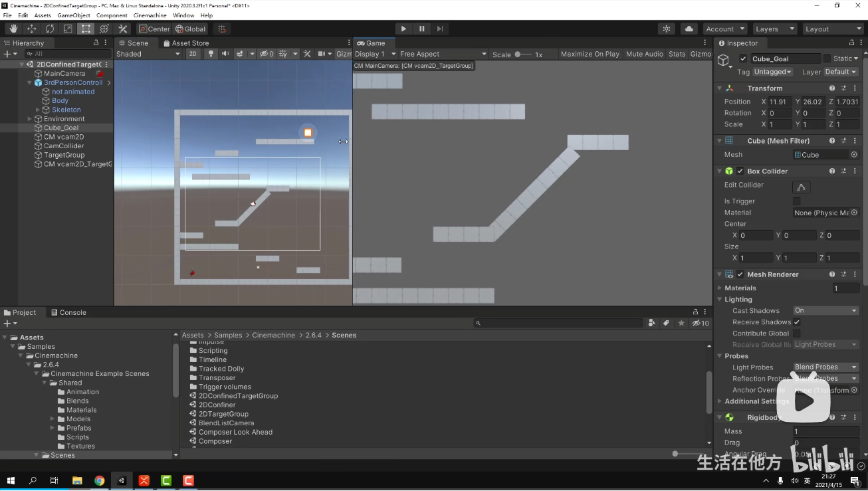
Task: Click the Pause button
Action: 421,29
